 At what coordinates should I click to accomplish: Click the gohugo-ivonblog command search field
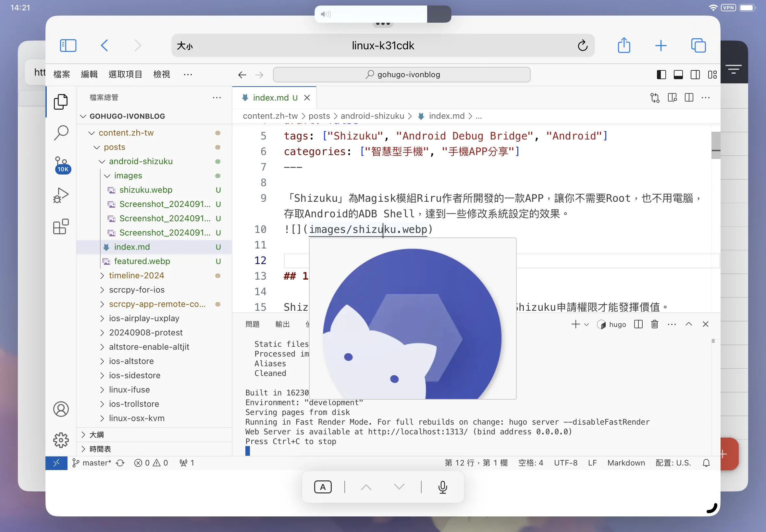click(x=401, y=75)
